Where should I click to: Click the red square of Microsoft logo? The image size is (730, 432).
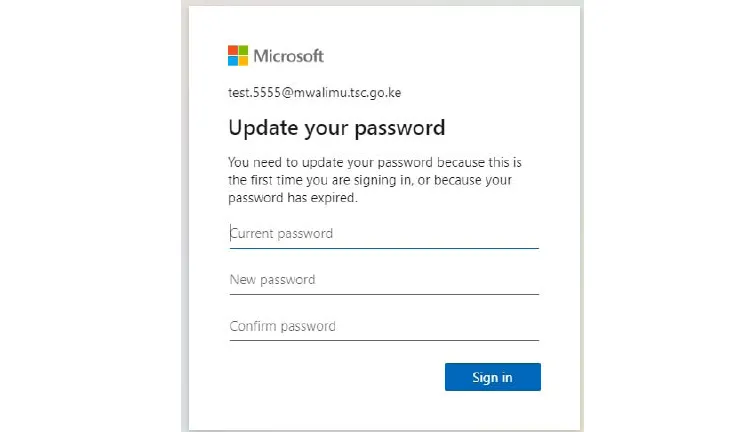(233, 50)
